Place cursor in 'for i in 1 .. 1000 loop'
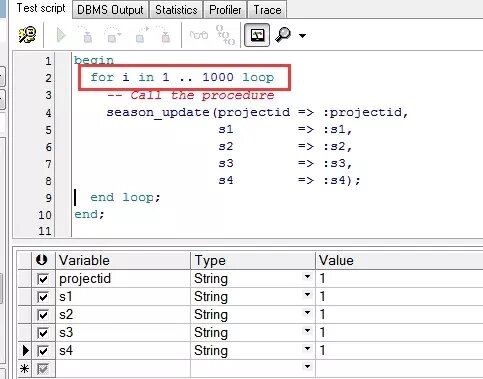 [x=182, y=77]
